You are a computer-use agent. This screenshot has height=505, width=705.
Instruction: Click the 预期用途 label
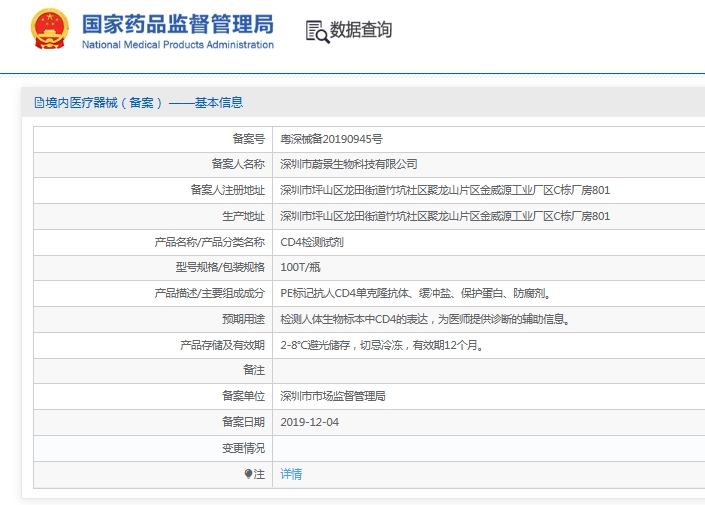(243, 319)
